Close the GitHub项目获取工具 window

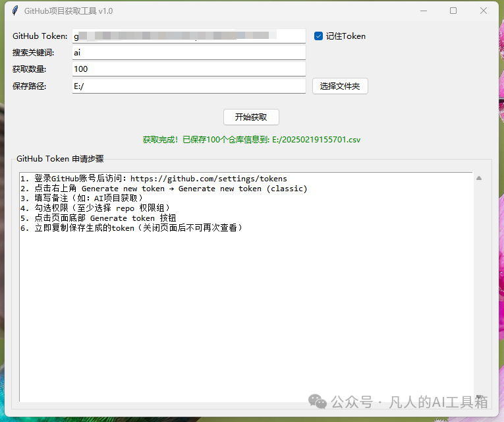[x=484, y=11]
